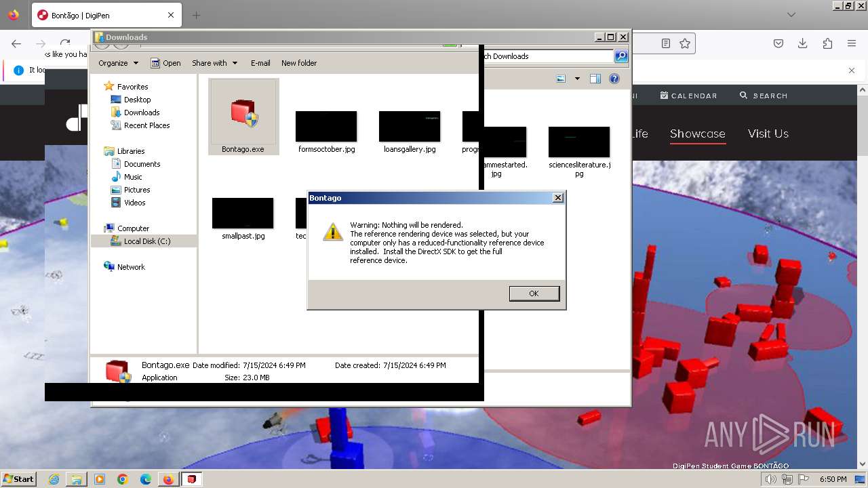Image resolution: width=868 pixels, height=488 pixels.
Task: Click the change view icon in Explorer
Action: 561,79
